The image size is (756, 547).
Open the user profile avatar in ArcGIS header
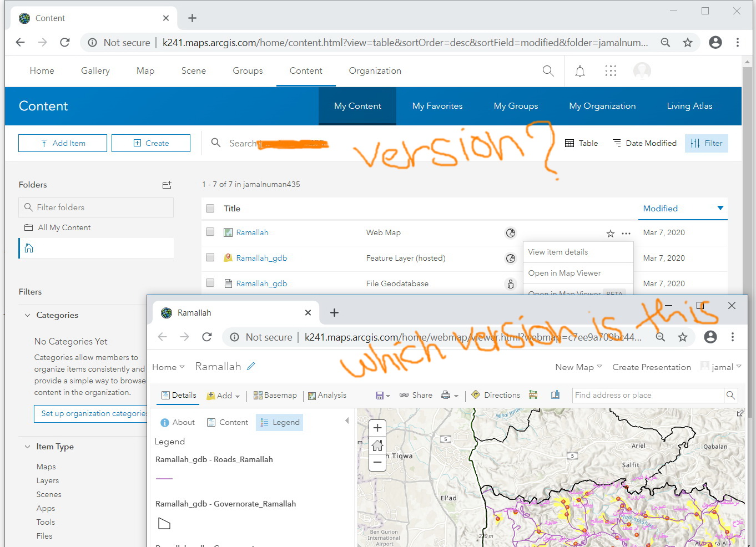tap(642, 70)
